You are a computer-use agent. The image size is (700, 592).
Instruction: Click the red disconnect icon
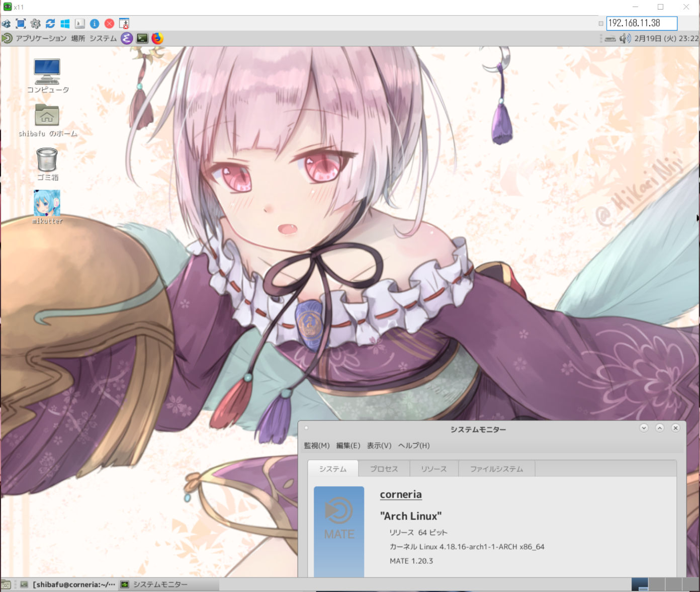109,24
